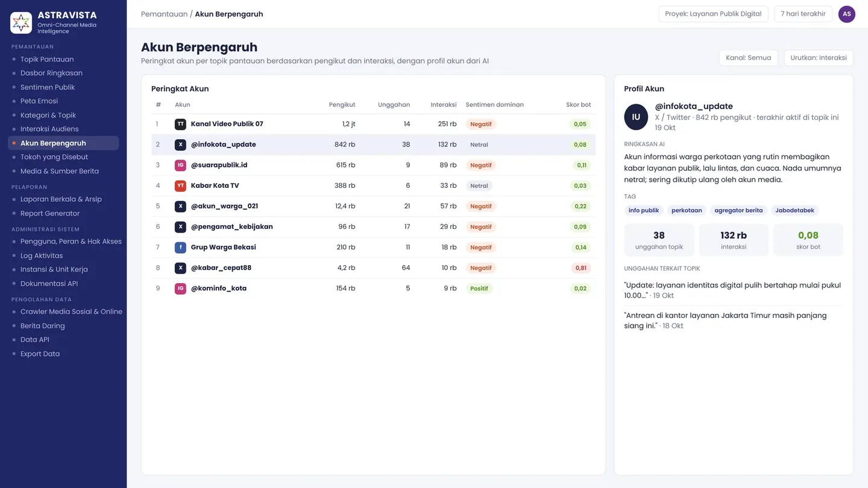Click the Astravista logo icon
The image size is (868, 488).
(x=21, y=23)
